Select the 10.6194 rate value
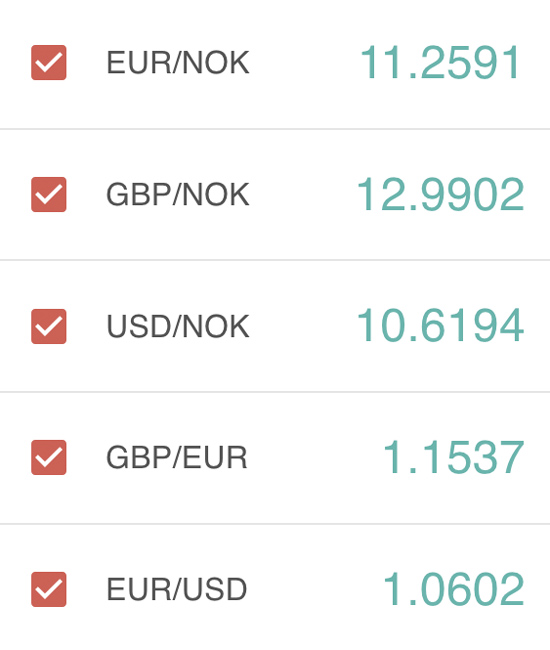 (441, 325)
